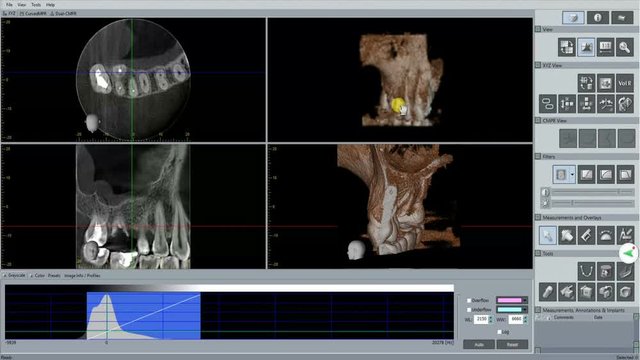Screen dimensions: 640x360
Task: Enable the Log checkbox
Action: click(500, 332)
